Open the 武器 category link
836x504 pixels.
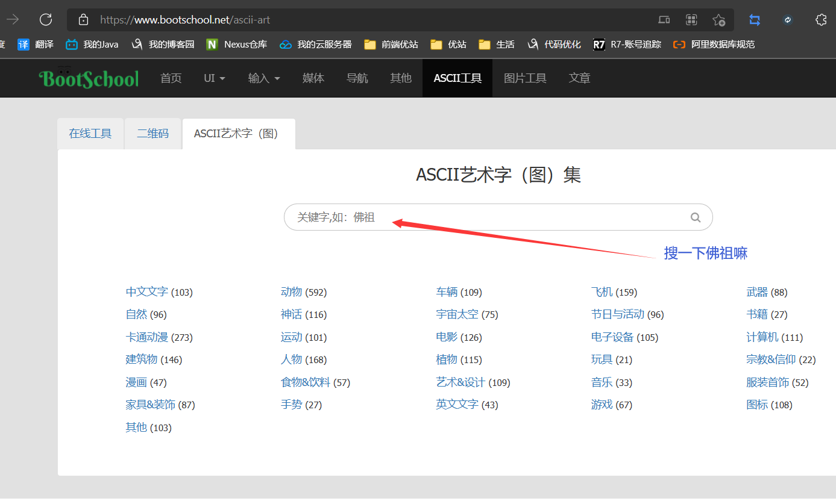[757, 292]
